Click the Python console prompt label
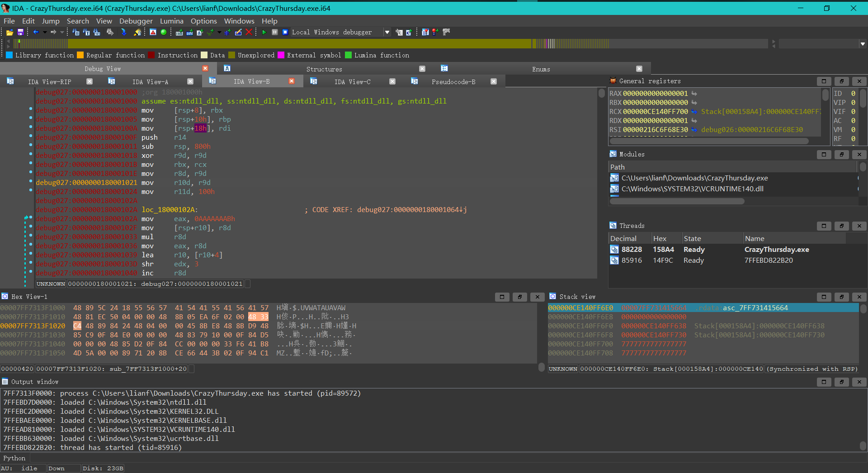 tap(14, 458)
